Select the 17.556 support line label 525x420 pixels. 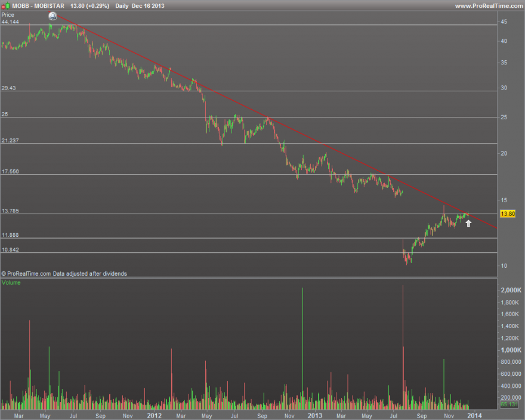(x=10, y=171)
